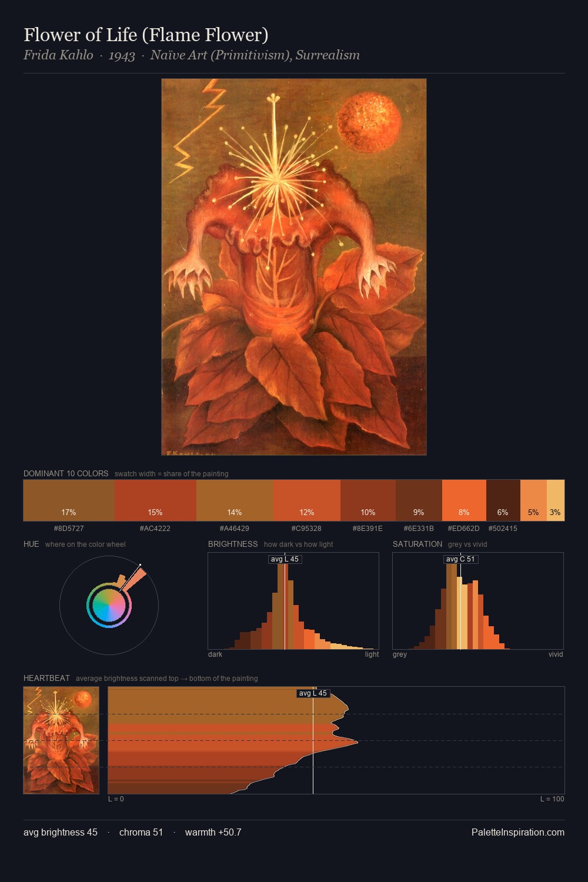Click the avg L 45 label in Brightness histogram
Viewport: 588px width, 882px height.
285,559
